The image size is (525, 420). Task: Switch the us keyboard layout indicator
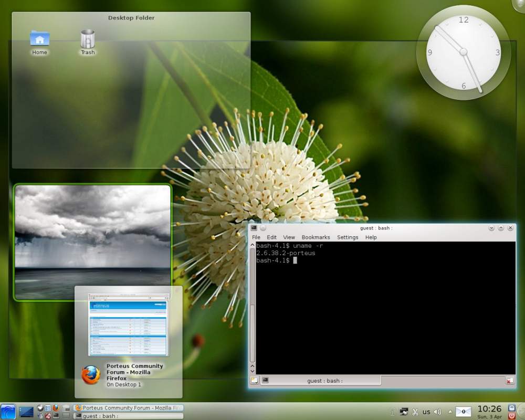click(426, 412)
